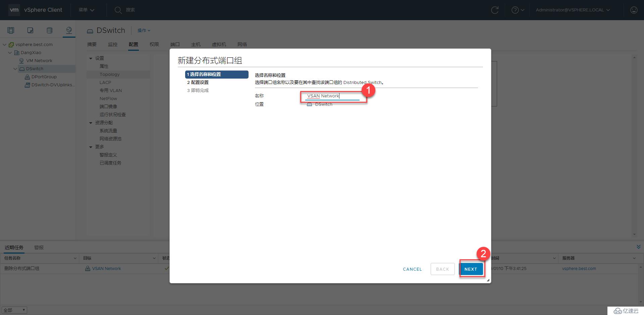
Task: Open the Topology settings item
Action: 109,75
